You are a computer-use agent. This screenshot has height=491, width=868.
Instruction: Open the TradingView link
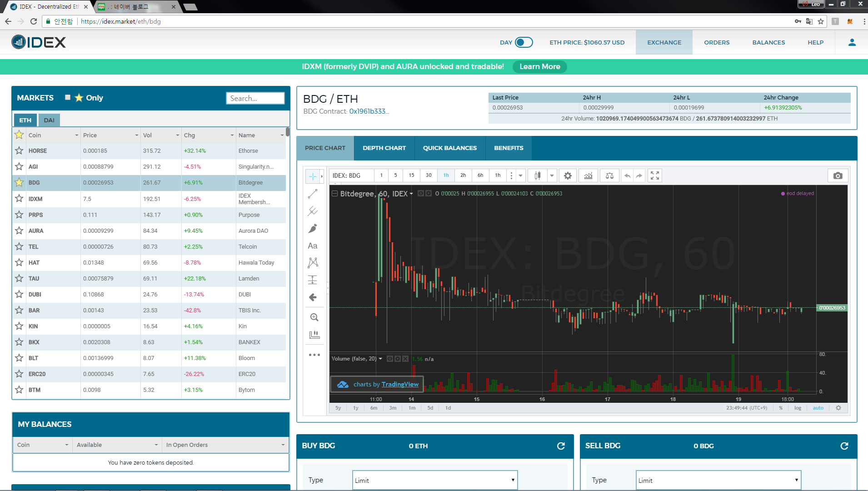[x=400, y=384]
